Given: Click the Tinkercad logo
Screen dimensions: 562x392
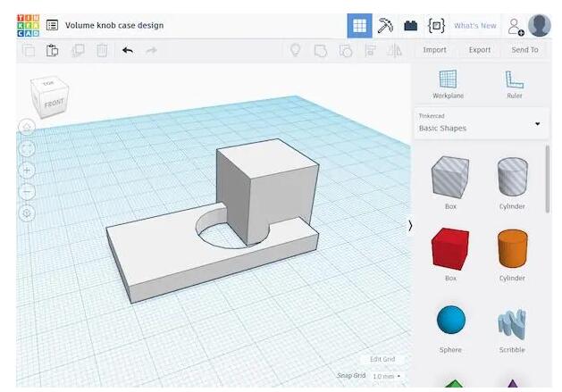Looking at the screenshot, I should (27, 26).
